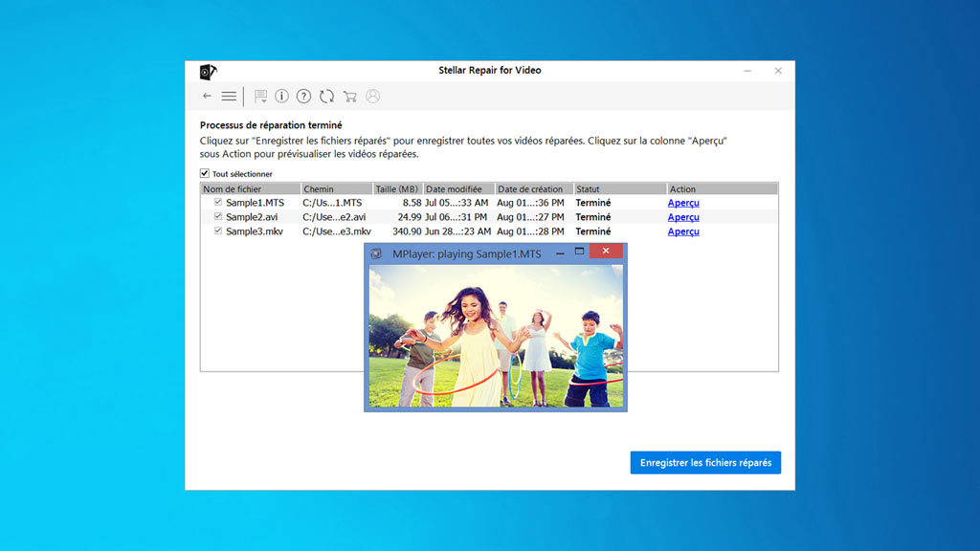Close the MPlayer preview window
This screenshot has height=551, width=980.
point(606,252)
